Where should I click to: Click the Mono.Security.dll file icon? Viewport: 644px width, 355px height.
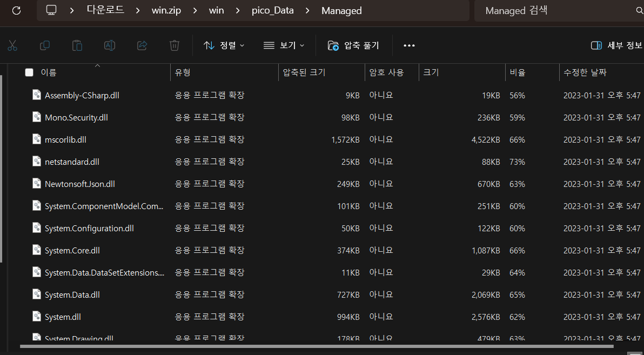pyautogui.click(x=37, y=117)
